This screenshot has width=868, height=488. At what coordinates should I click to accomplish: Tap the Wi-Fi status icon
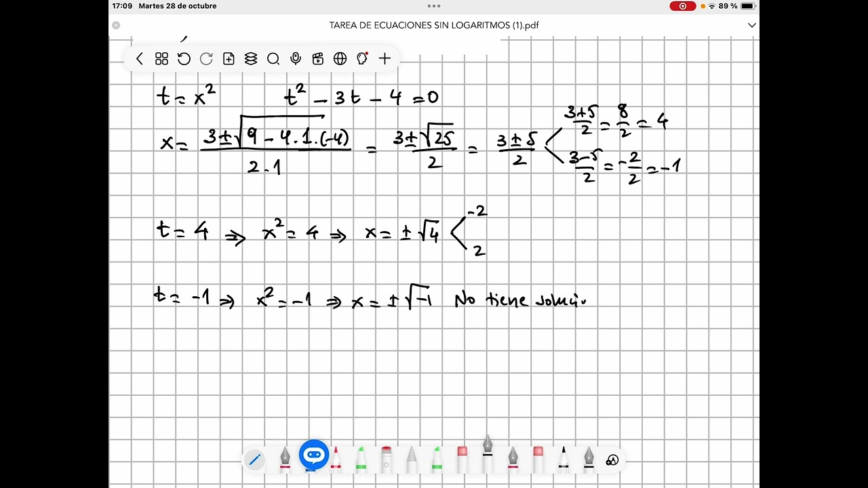(711, 6)
